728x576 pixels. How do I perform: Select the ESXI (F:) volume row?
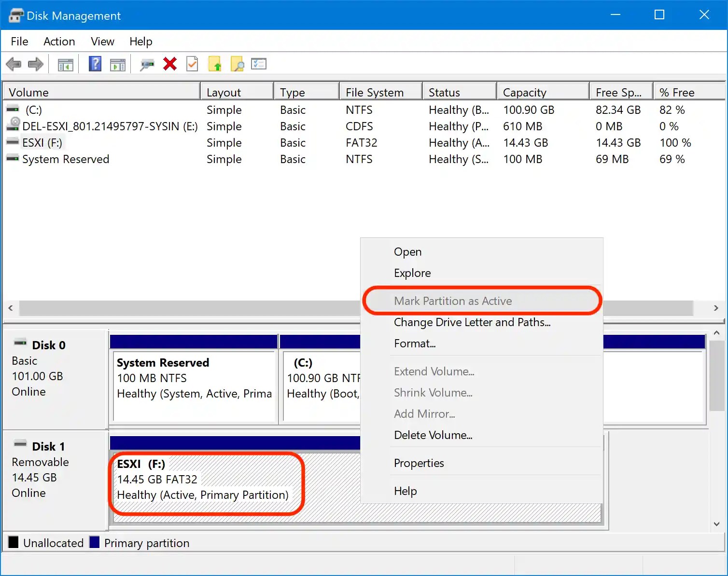pos(42,143)
